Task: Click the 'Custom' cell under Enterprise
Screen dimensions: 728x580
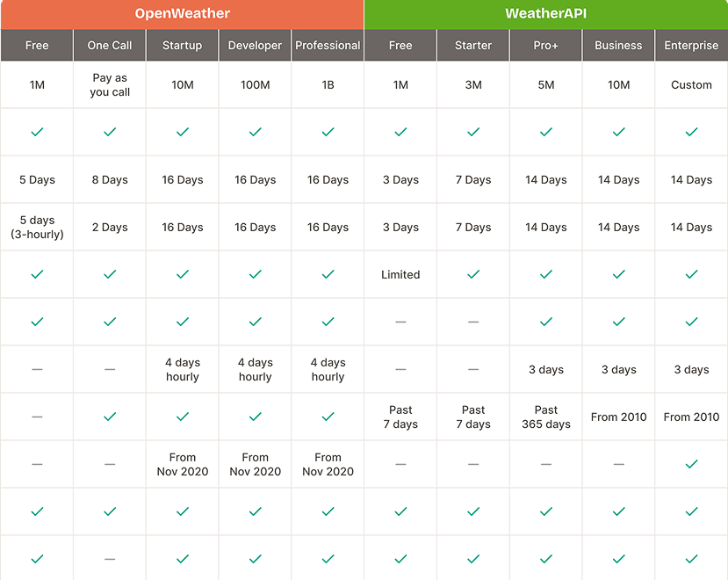Action: point(691,85)
